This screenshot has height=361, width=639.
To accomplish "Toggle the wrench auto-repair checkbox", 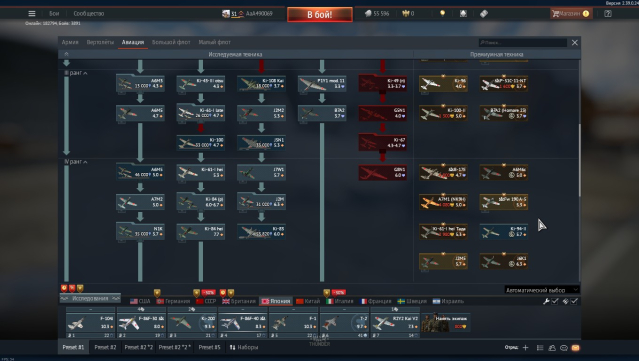I will click(555, 301).
